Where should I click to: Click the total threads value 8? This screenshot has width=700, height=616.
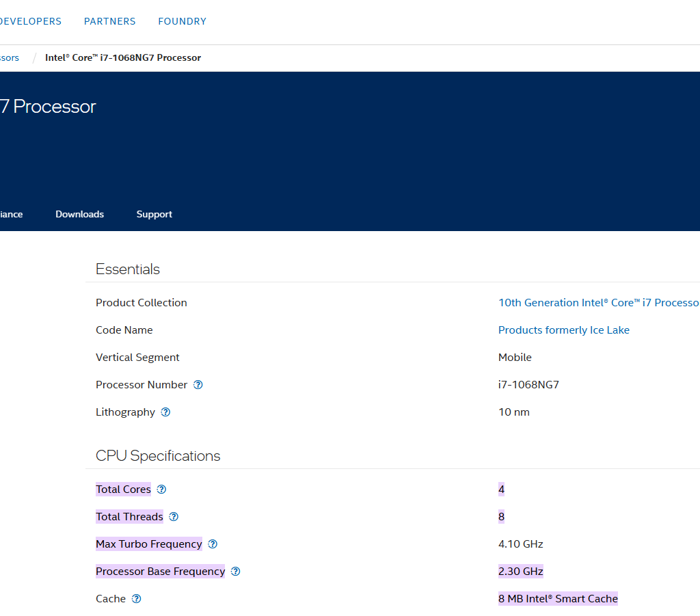click(501, 516)
